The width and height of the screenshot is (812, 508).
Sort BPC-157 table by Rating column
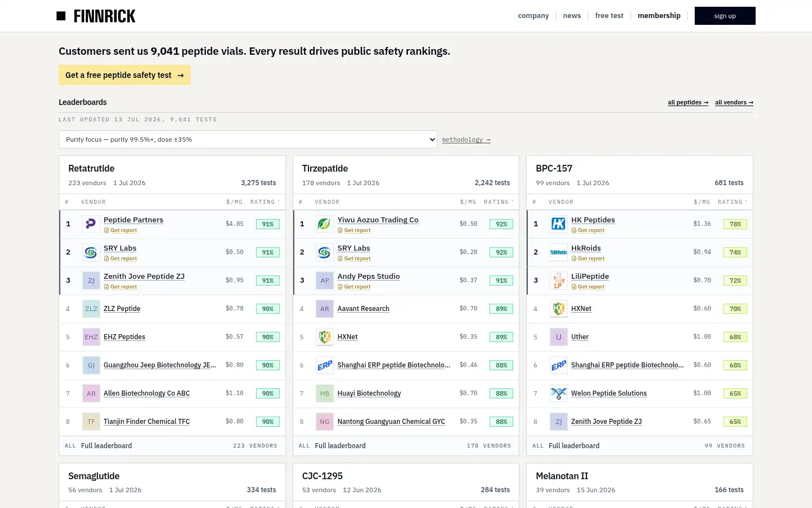pyautogui.click(x=732, y=202)
